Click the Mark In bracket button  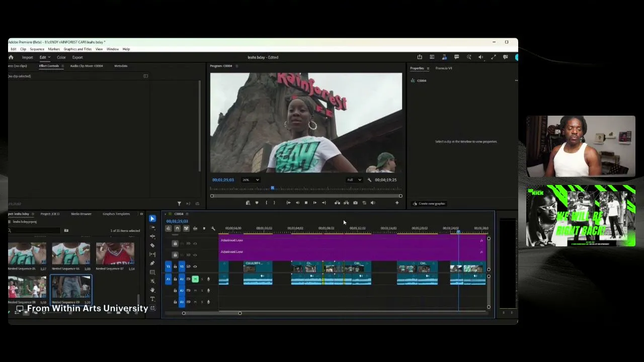(266, 203)
